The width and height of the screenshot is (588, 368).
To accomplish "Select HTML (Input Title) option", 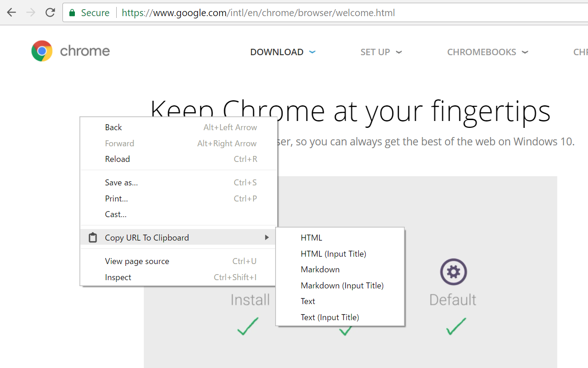I will tap(340, 254).
